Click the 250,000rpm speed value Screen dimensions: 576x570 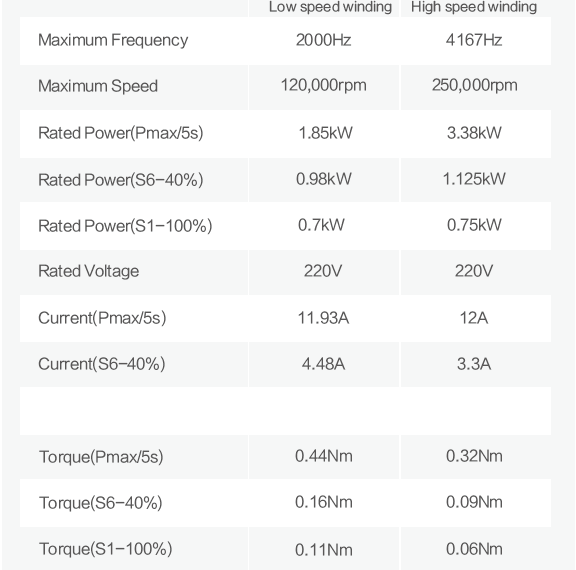474,86
